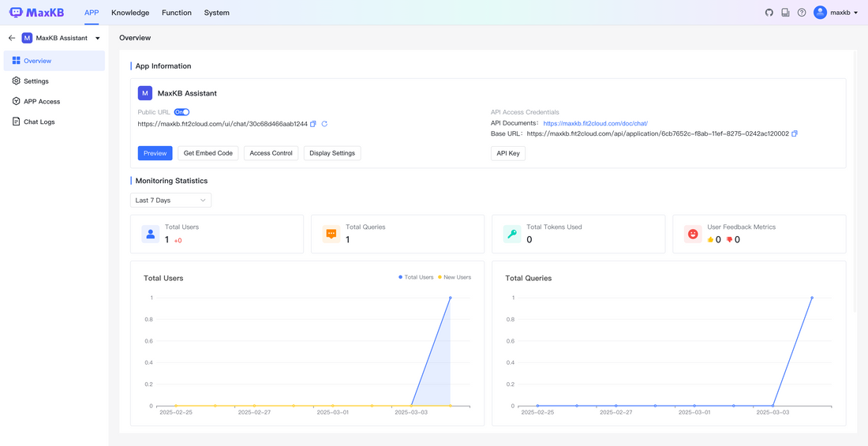Click the Total Users chart peak point
Image resolution: width=868 pixels, height=446 pixels.
click(x=451, y=298)
